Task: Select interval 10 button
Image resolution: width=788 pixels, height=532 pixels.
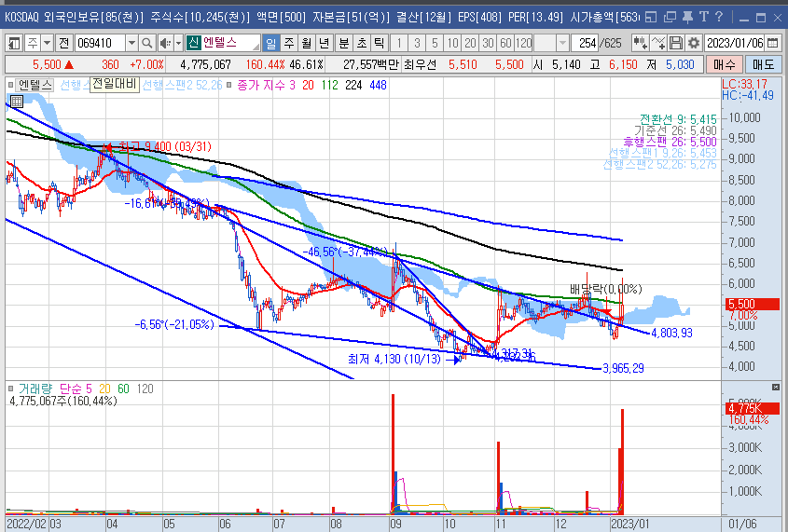Action: [x=452, y=43]
